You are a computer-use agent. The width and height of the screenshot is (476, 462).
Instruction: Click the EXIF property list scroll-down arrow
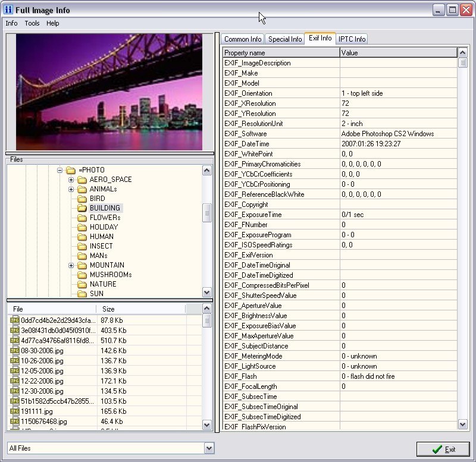463,424
